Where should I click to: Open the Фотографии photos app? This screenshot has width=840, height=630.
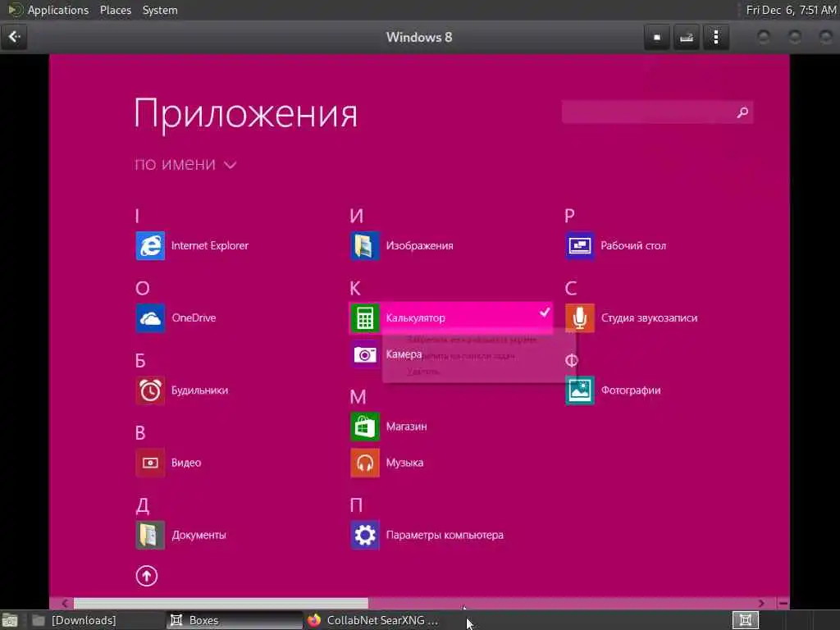tap(613, 390)
